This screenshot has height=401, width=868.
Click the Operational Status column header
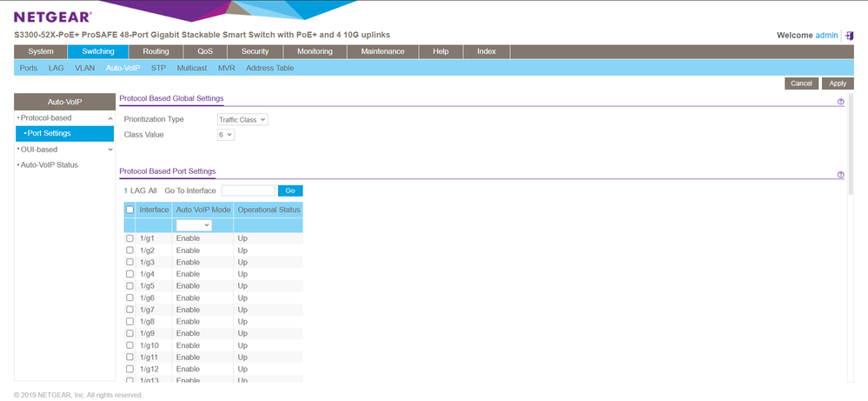tap(268, 210)
